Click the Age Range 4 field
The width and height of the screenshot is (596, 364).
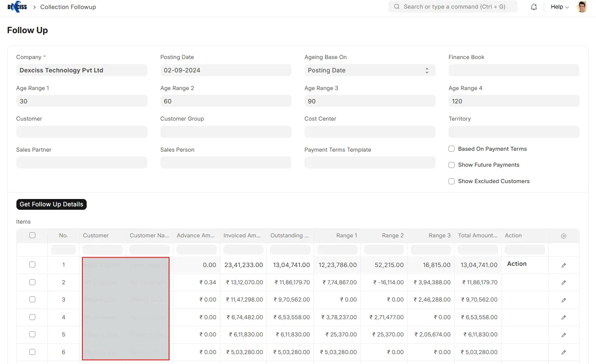[x=514, y=101]
